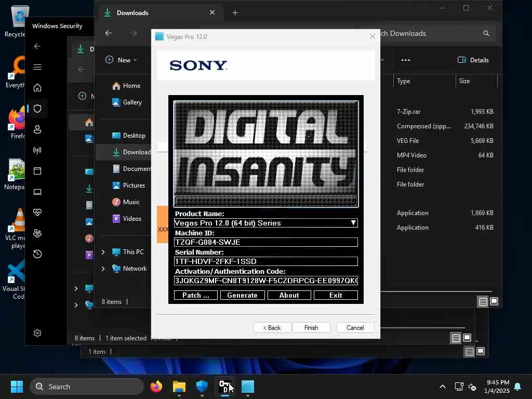Click search icon in Downloads search box
The height and width of the screenshot is (399, 532).
[486, 33]
